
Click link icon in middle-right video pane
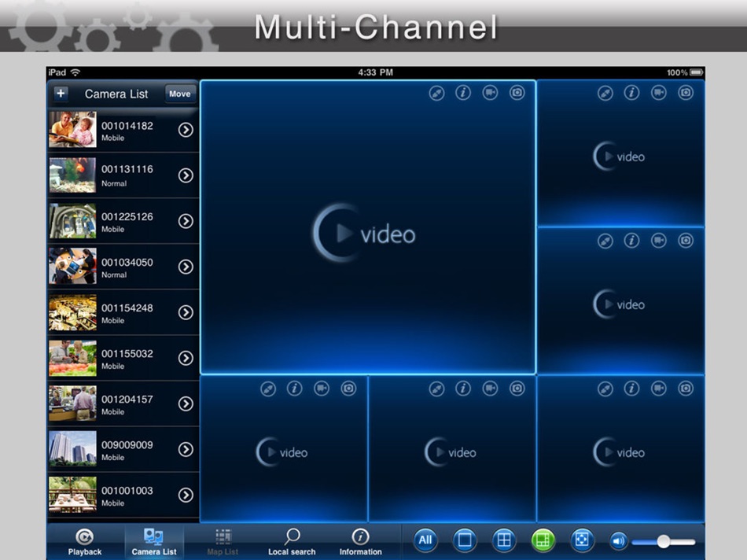pyautogui.click(x=605, y=241)
